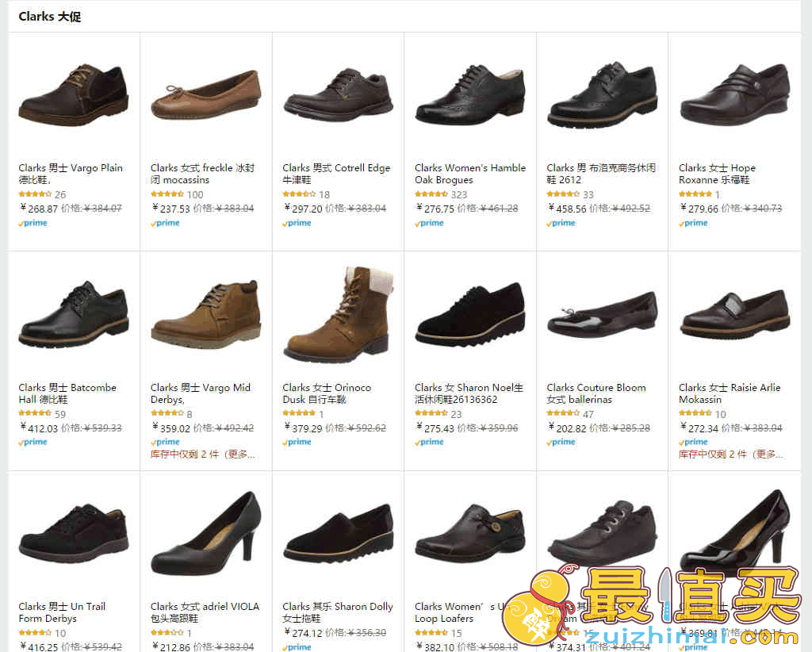Open the Hamble Oak Brogues shoe image
This screenshot has width=812, height=652.
[470, 94]
